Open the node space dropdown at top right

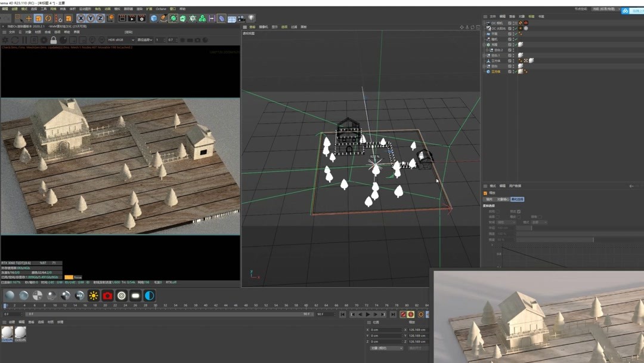pos(604,9)
